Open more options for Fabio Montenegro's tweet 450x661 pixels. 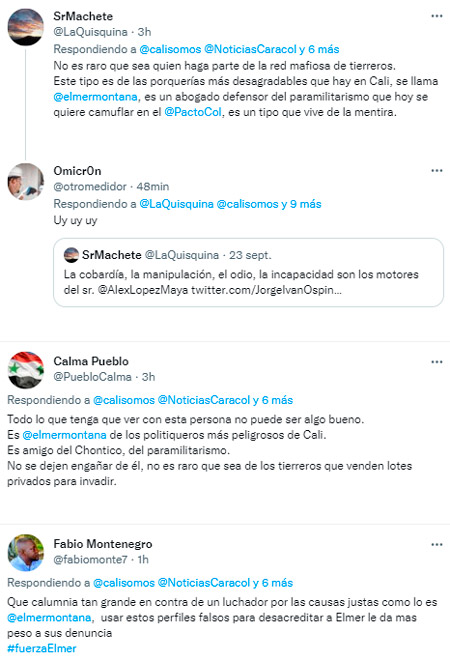[437, 545]
